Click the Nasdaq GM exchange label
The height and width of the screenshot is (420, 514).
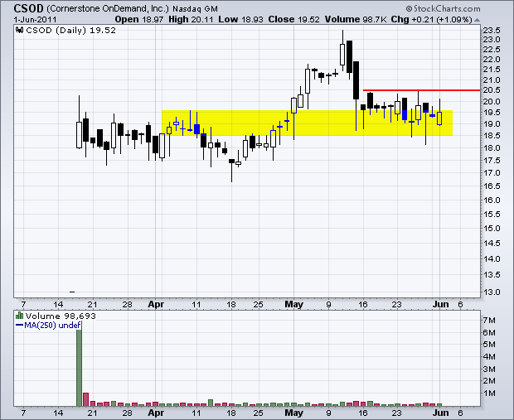(195, 9)
